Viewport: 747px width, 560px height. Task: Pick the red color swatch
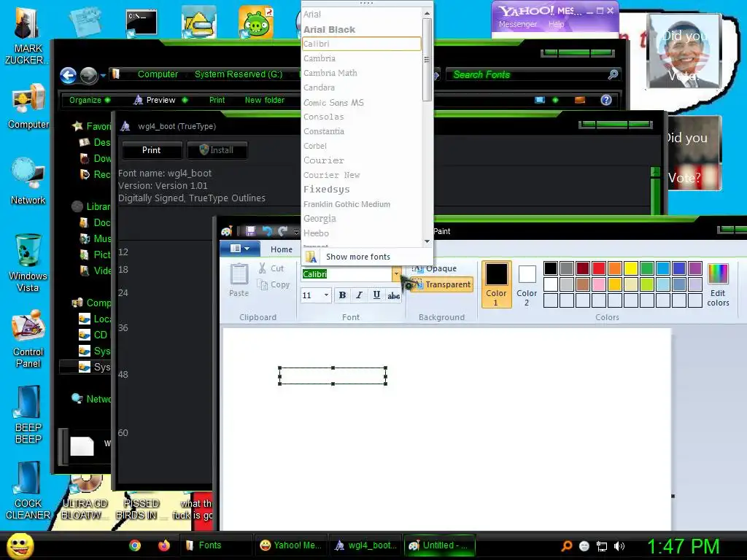click(599, 268)
